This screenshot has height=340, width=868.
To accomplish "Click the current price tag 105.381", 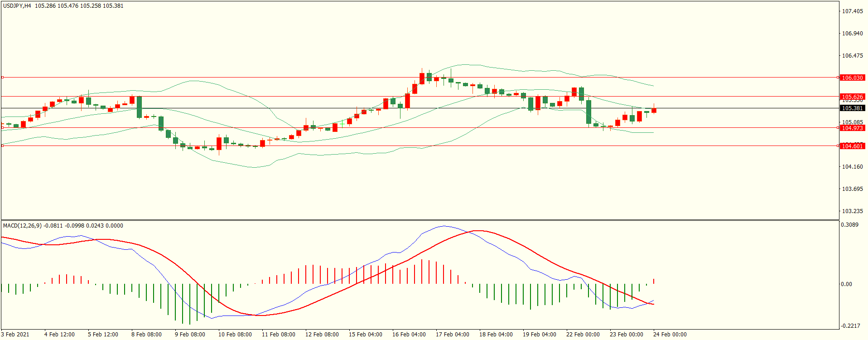I will (852, 108).
